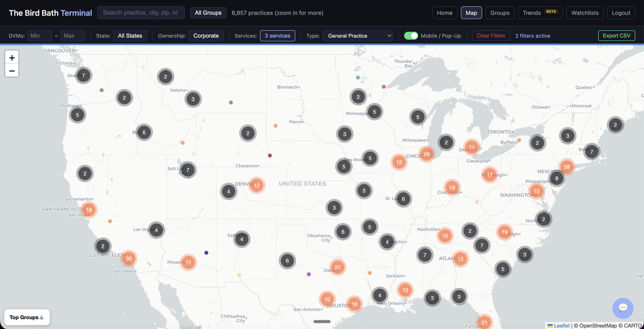644x329 pixels.
Task: Click the map zoom in plus button
Action: (x=12, y=57)
